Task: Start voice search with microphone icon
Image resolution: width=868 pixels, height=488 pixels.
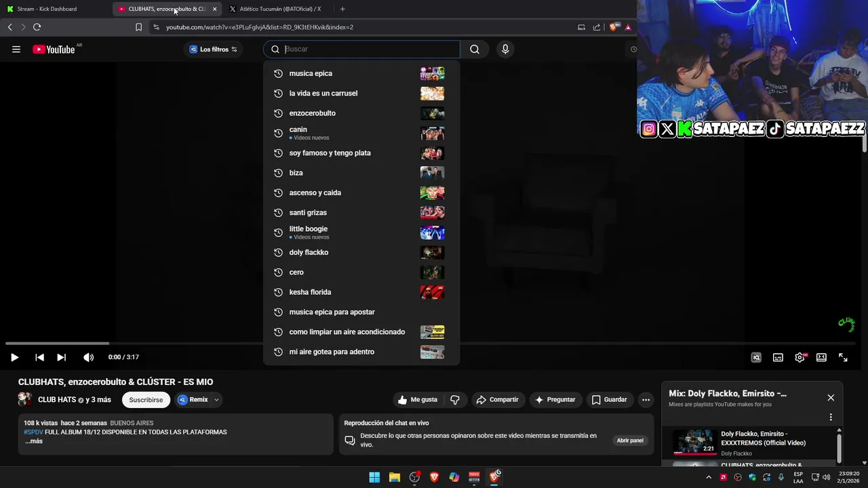Action: coord(505,49)
